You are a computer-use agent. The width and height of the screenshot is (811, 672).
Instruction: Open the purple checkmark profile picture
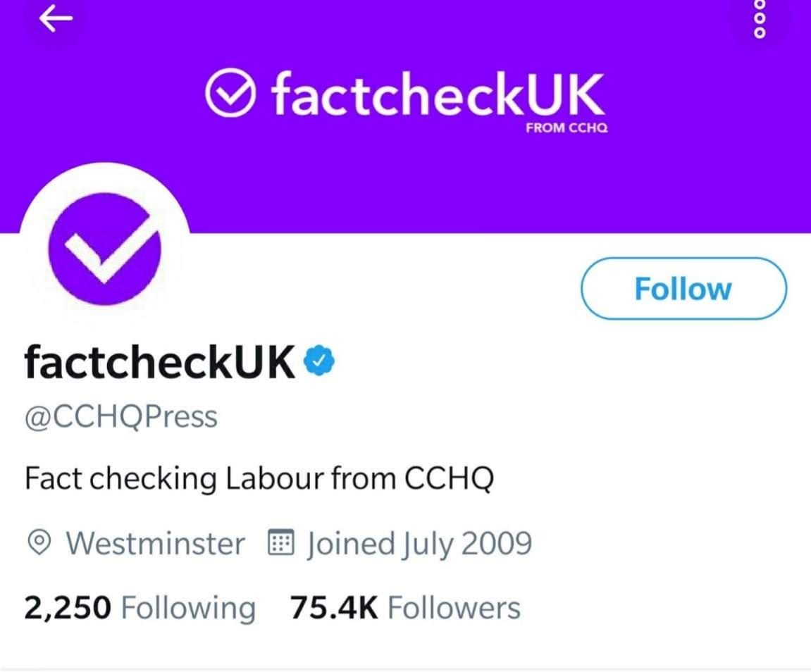pyautogui.click(x=105, y=248)
